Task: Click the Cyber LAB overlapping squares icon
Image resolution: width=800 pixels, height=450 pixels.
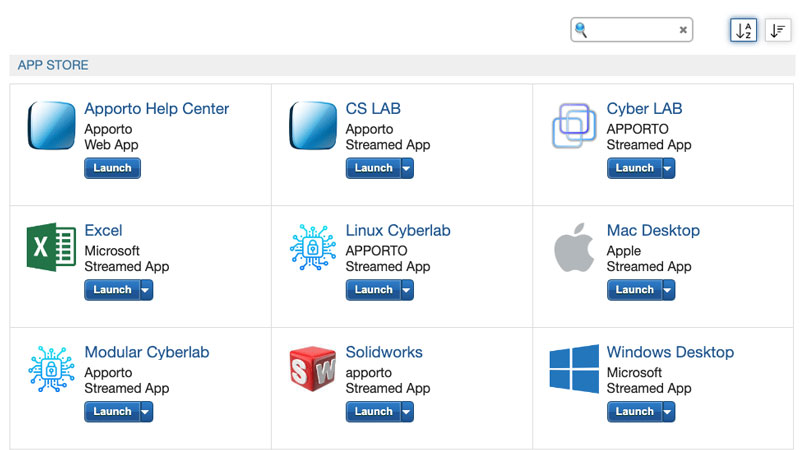Action: click(x=574, y=125)
